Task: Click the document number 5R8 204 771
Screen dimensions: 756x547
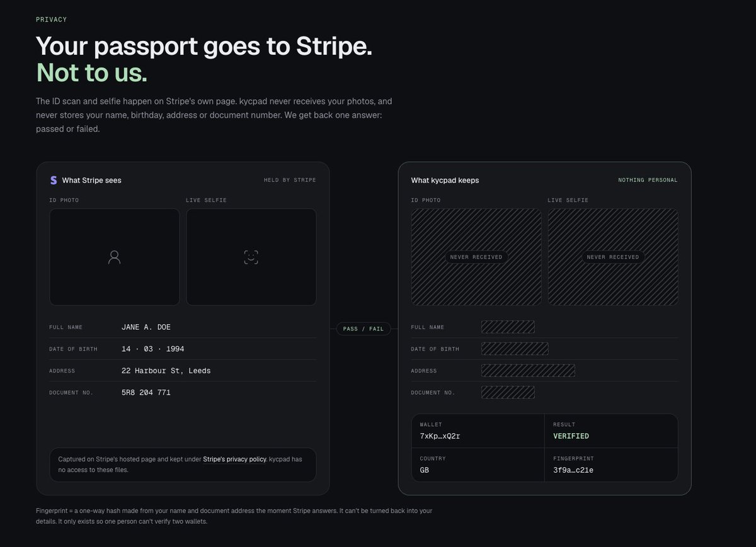Action: (146, 393)
